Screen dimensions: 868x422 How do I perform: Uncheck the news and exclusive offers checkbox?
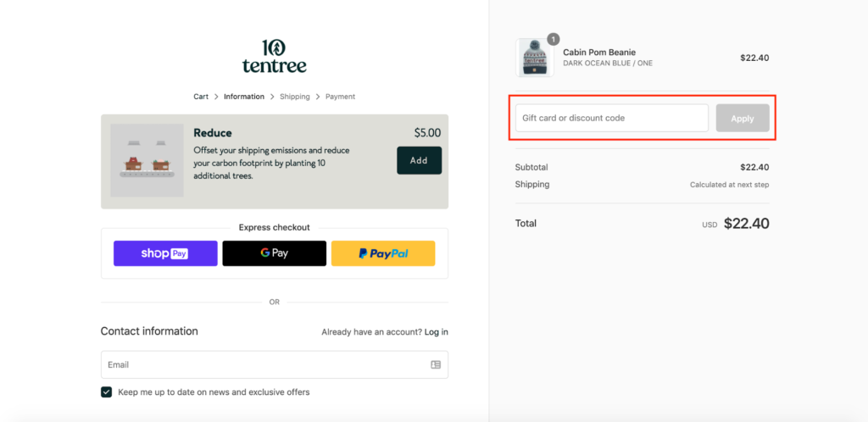tap(106, 392)
